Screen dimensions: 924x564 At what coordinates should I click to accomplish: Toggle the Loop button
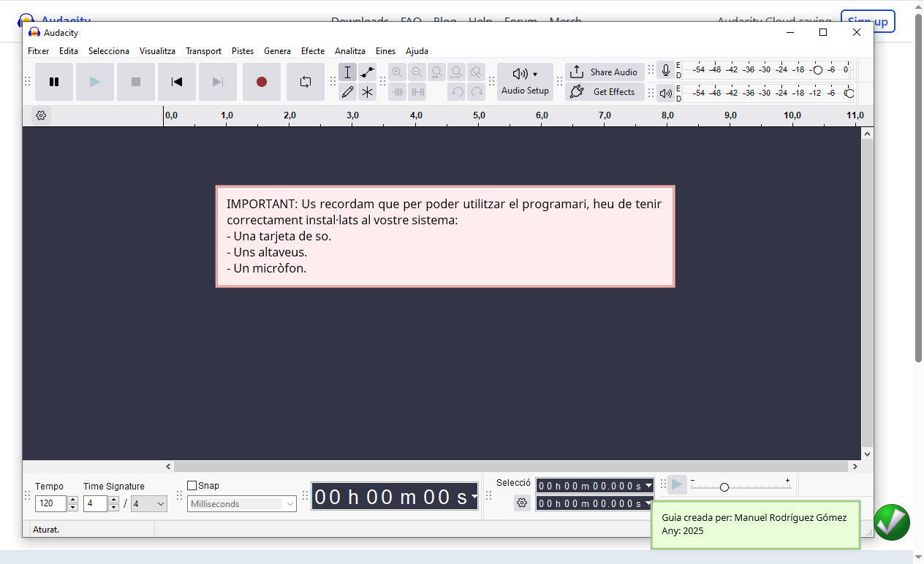click(306, 82)
